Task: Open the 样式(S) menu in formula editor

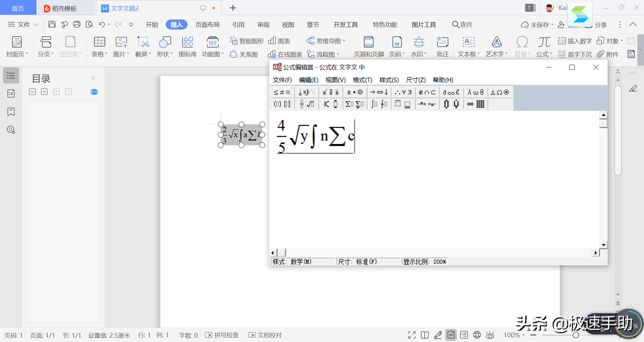Action: (389, 80)
